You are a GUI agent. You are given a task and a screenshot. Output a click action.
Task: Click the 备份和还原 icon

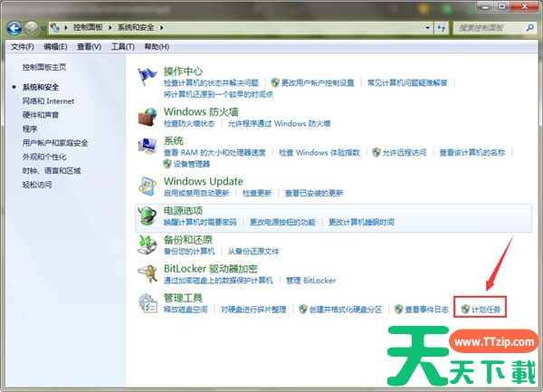pyautogui.click(x=148, y=244)
